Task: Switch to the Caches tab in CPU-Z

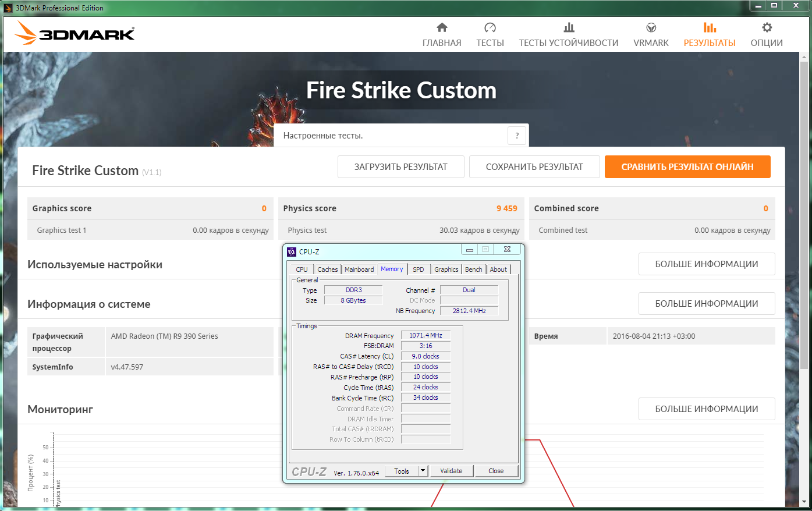Action: point(328,269)
